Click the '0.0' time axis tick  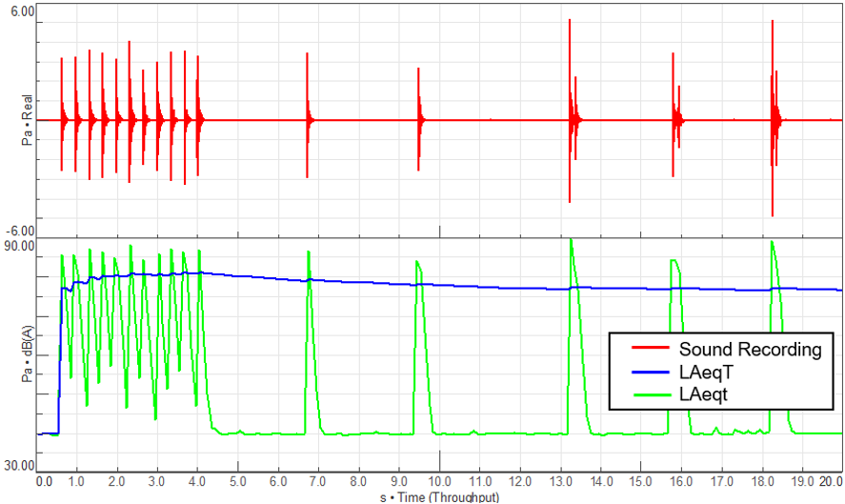[44, 481]
